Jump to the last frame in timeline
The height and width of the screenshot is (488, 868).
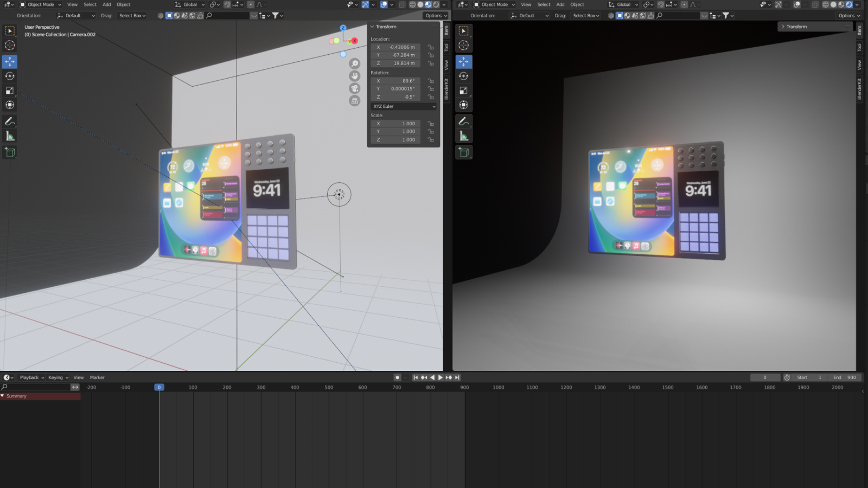[x=457, y=377]
